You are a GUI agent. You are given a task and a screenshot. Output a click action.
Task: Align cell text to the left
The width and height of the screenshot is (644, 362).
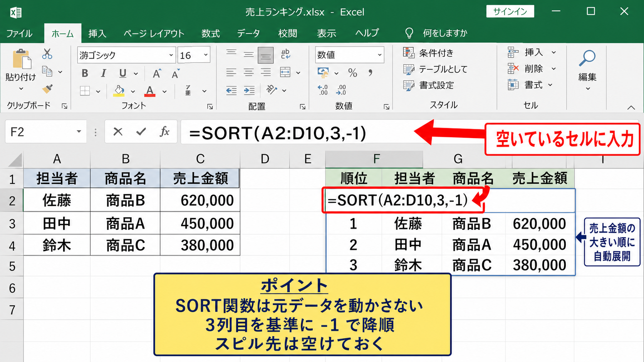click(231, 72)
